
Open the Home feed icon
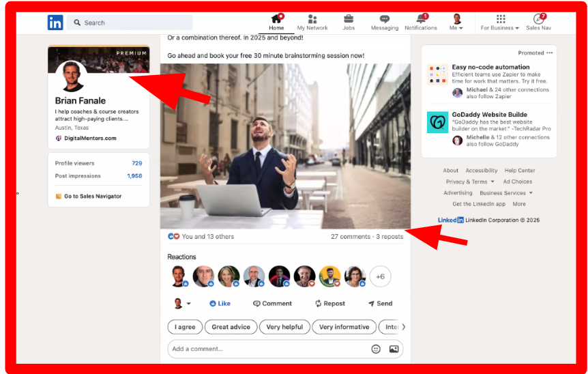276,19
